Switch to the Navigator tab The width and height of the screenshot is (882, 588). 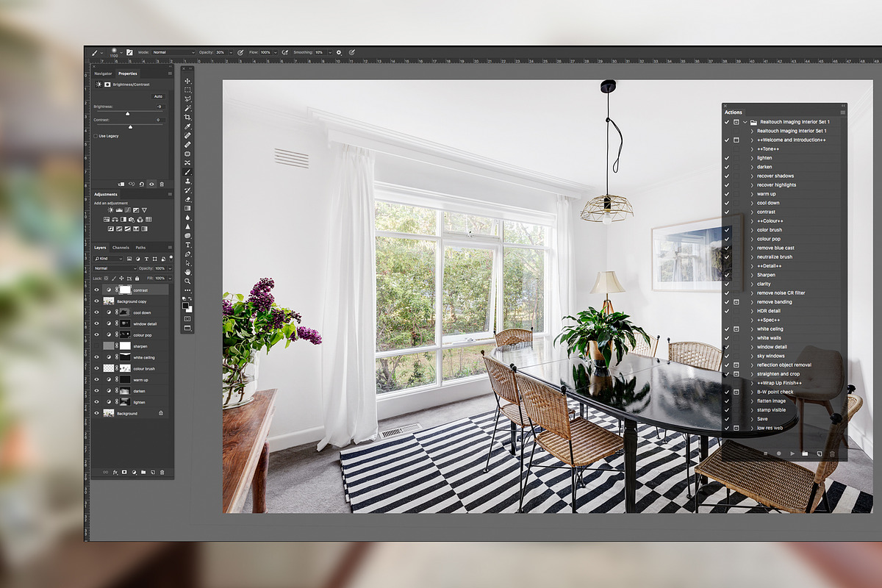tap(103, 73)
